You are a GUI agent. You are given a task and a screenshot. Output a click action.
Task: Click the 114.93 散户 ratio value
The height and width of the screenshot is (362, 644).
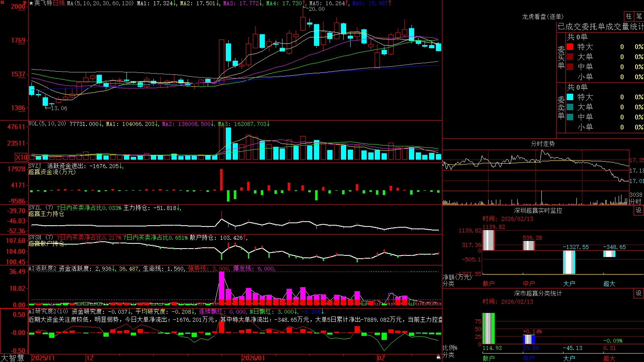[x=492, y=348]
